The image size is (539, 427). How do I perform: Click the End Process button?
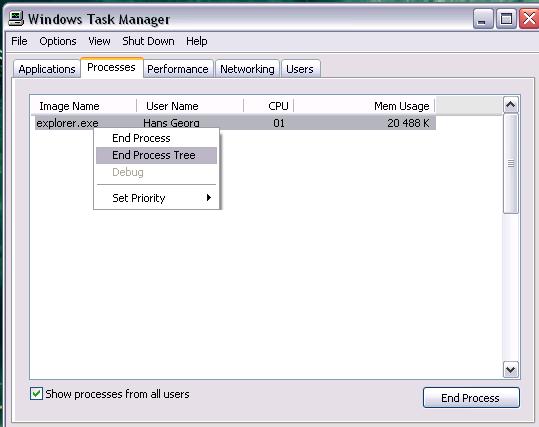[471, 398]
